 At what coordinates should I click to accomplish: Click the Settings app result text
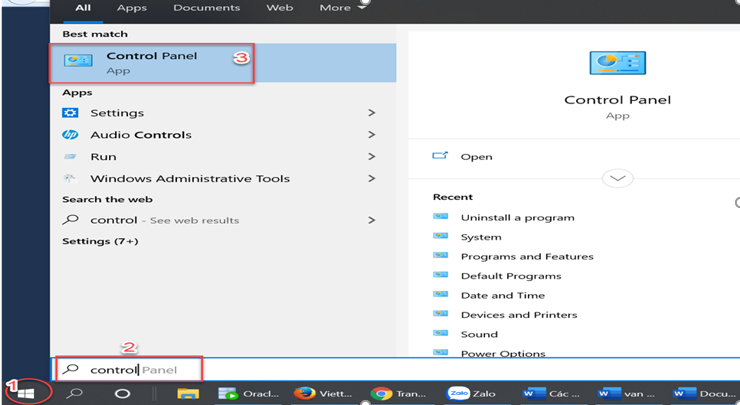point(117,113)
